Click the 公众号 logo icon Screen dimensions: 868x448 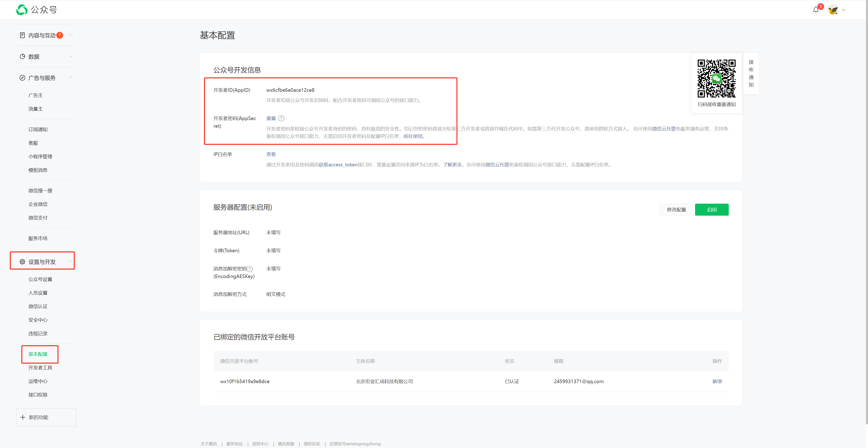[22, 10]
